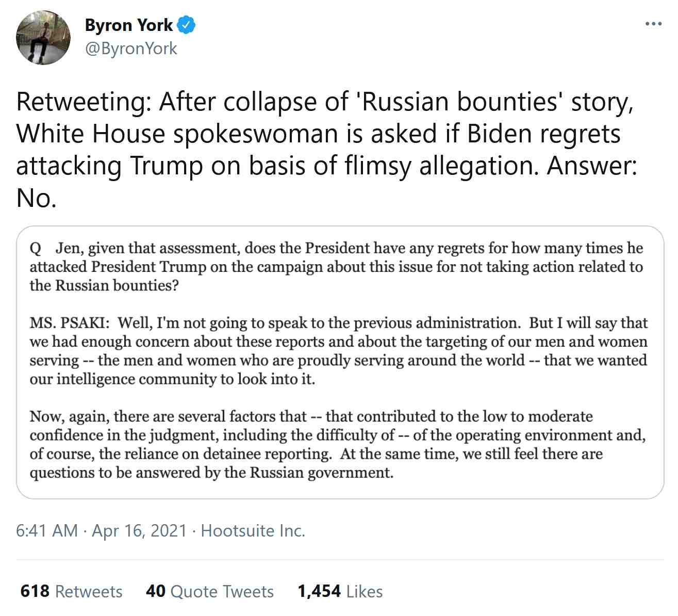Screen dimensions: 678x616
Task: Open the Hootsuite Inc. source link
Action: pyautogui.click(x=253, y=530)
